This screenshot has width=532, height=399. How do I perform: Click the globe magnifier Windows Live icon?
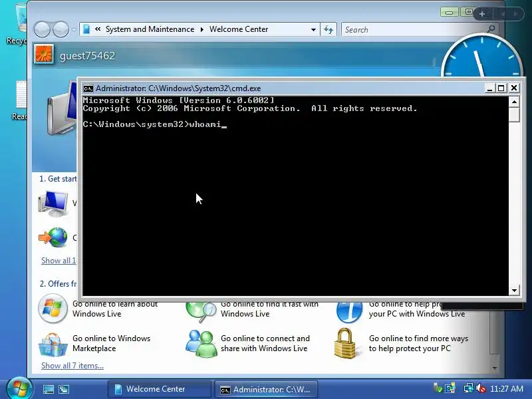(x=201, y=312)
